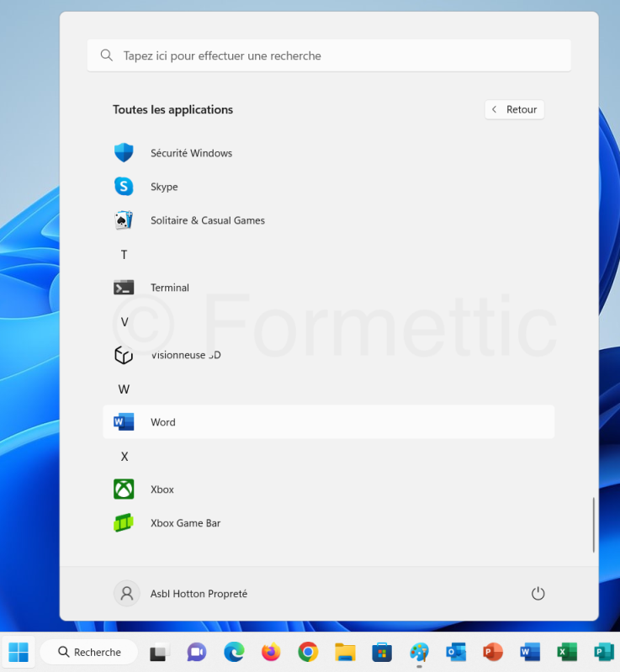
Task: Open Skype from the list
Action: pos(164,187)
